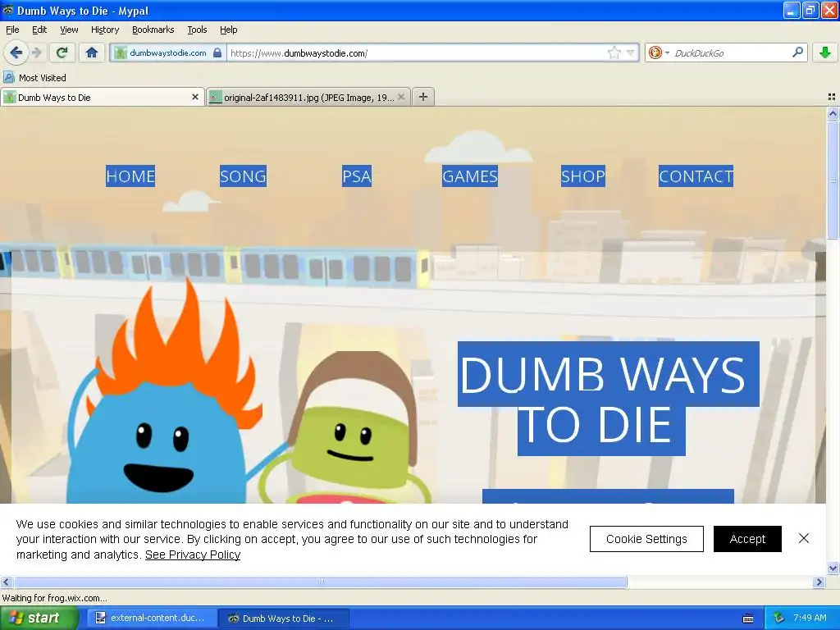This screenshot has width=840, height=630.
Task: Open the Most Visited bookmarks folder
Action: point(35,78)
